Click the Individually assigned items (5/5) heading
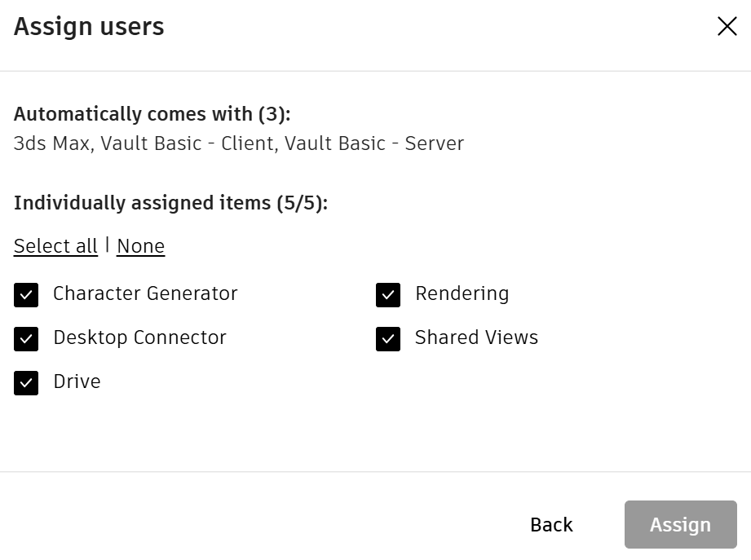 [x=170, y=203]
